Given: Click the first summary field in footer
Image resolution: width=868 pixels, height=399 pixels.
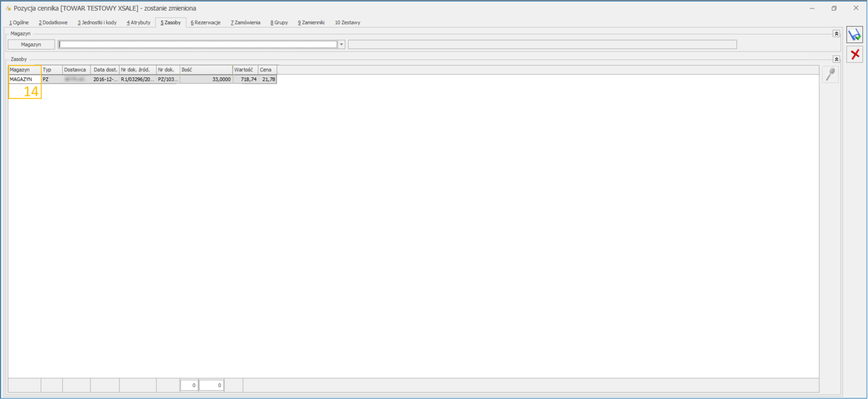Looking at the screenshot, I should coord(189,385).
